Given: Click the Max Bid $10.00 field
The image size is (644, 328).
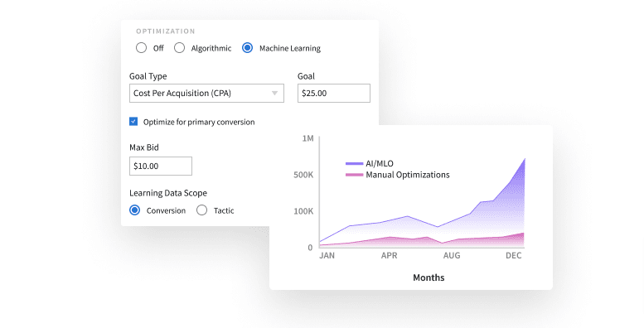Looking at the screenshot, I should pyautogui.click(x=161, y=166).
